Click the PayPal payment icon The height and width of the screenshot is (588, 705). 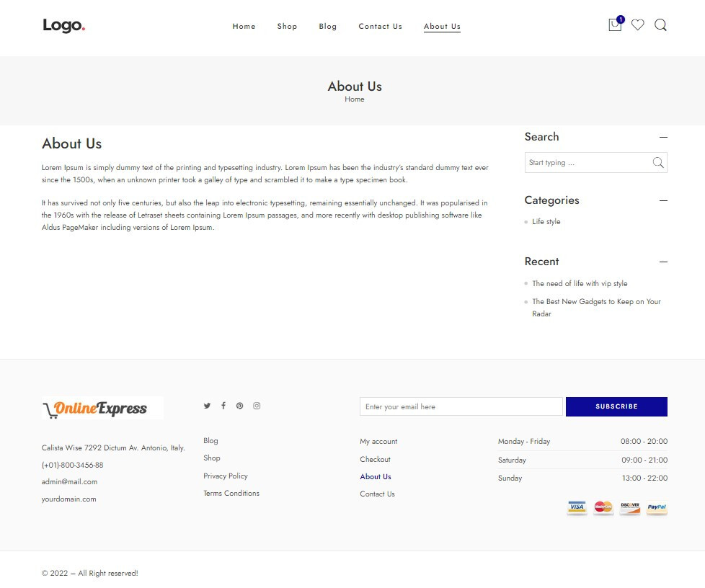(x=657, y=507)
